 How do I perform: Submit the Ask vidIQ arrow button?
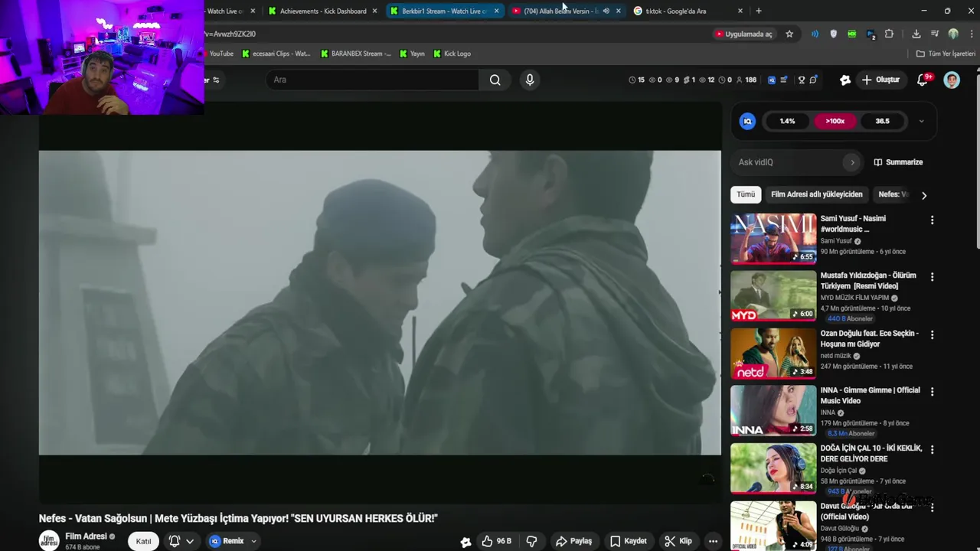click(x=852, y=162)
